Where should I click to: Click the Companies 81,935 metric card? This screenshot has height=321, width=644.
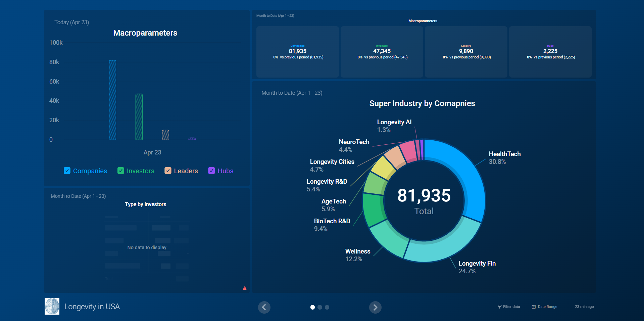[298, 52]
